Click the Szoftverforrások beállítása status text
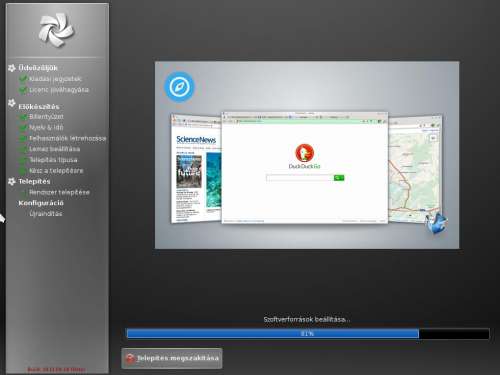 307,319
